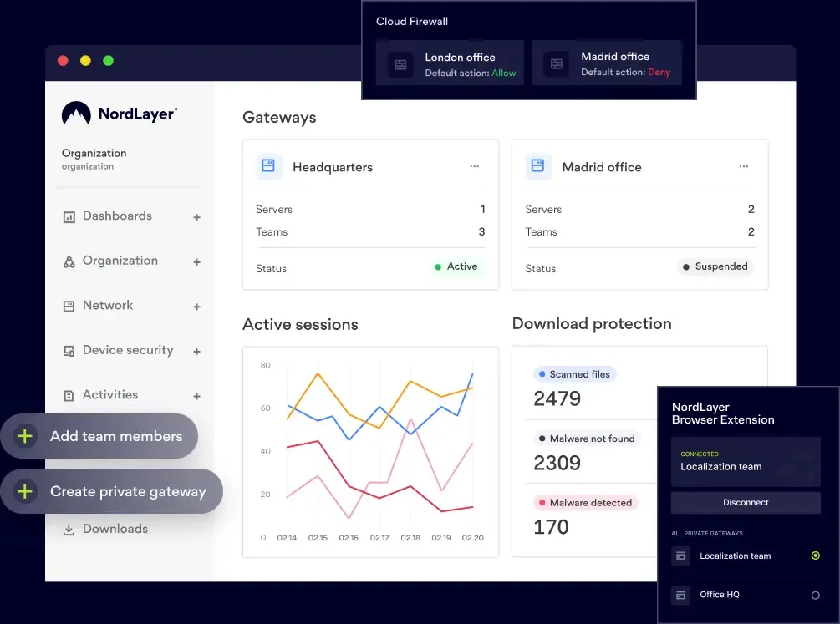The image size is (840, 624).
Task: Click the Madrid office firewall icon
Action: click(557, 64)
